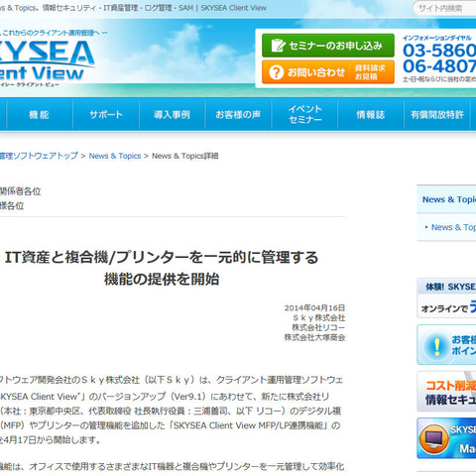Go to News & Topics breadcrumb link
The height and width of the screenshot is (476, 476).
point(115,156)
